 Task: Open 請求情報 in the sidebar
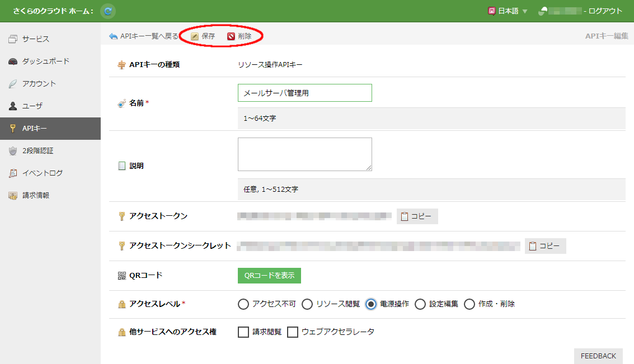tap(36, 196)
